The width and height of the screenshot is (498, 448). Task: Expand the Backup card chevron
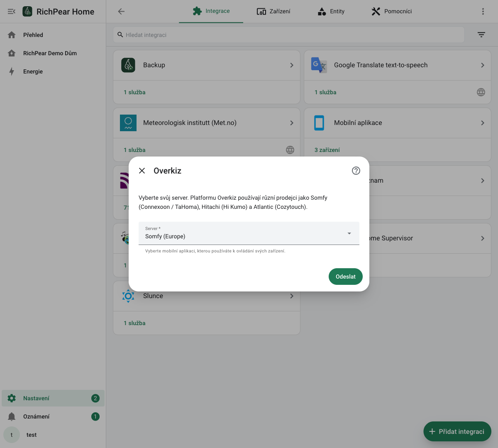click(292, 65)
